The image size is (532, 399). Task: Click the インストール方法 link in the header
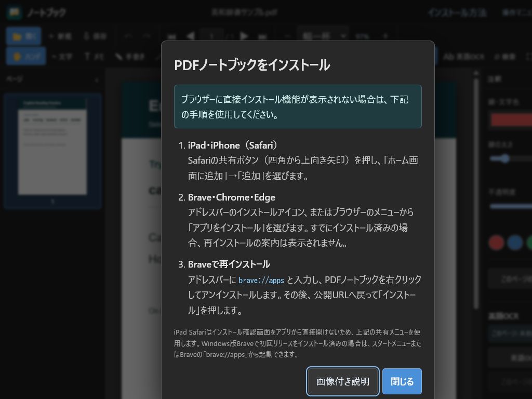click(457, 12)
